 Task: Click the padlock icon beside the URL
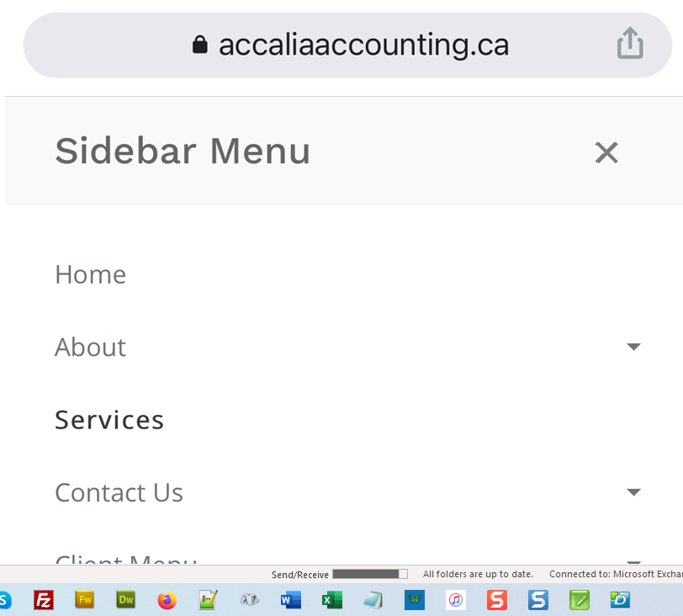(199, 45)
